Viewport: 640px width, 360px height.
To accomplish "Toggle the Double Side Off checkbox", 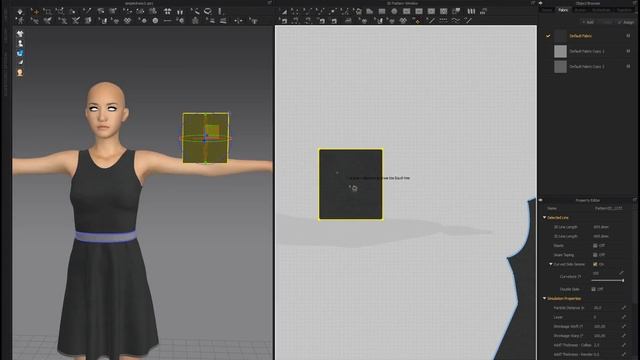I will click(x=593, y=289).
